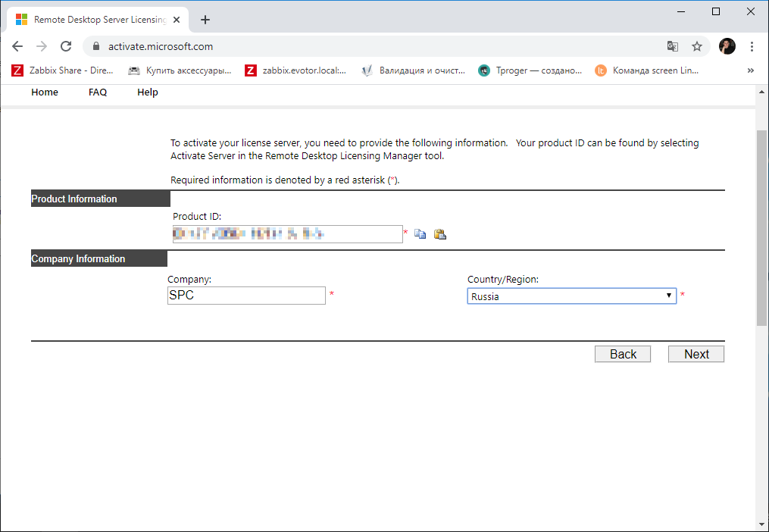Click the 'Product Information' section heading
Image resolution: width=769 pixels, height=532 pixels.
point(74,199)
